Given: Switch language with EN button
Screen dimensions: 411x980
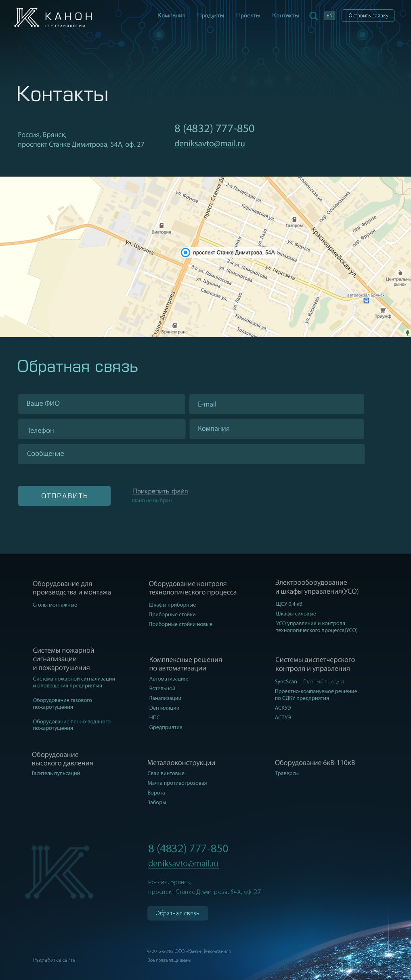Looking at the screenshot, I should click(329, 16).
